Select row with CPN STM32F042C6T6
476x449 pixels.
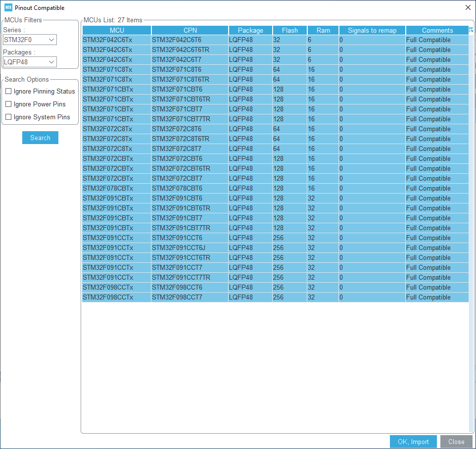point(275,40)
